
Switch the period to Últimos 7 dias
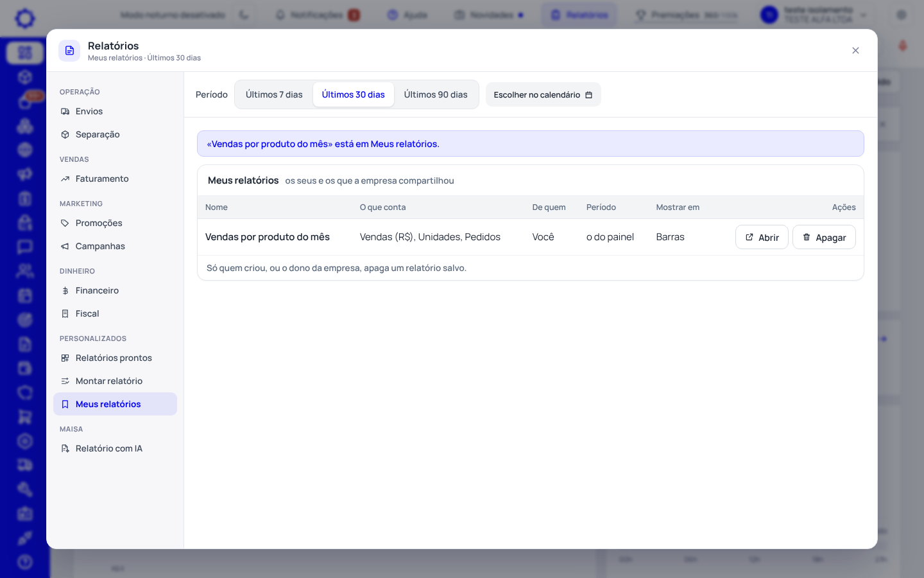274,94
